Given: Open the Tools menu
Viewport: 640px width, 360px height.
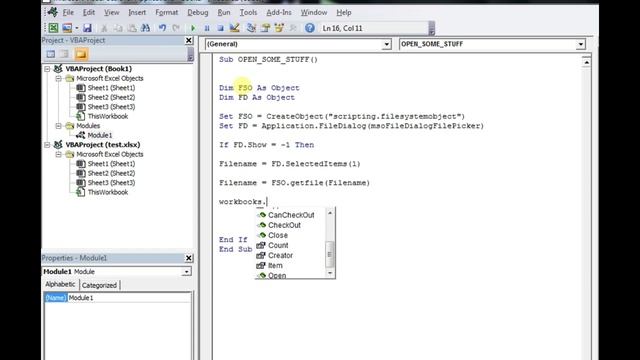Looking at the screenshot, I should 248,13.
